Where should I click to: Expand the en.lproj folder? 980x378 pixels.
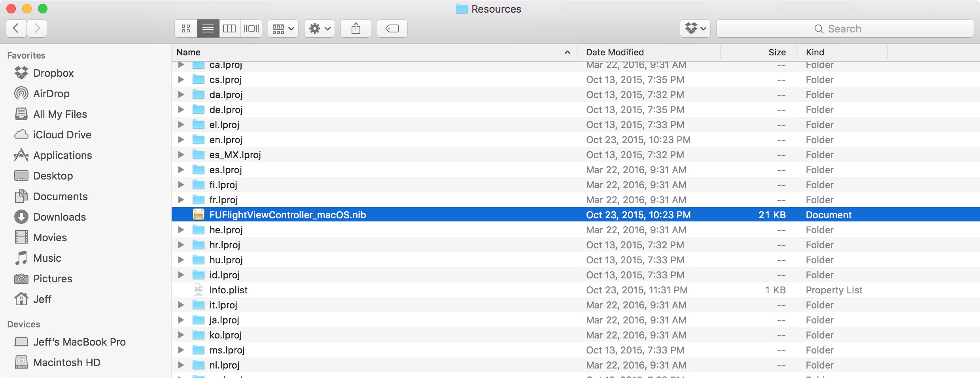[x=181, y=140]
